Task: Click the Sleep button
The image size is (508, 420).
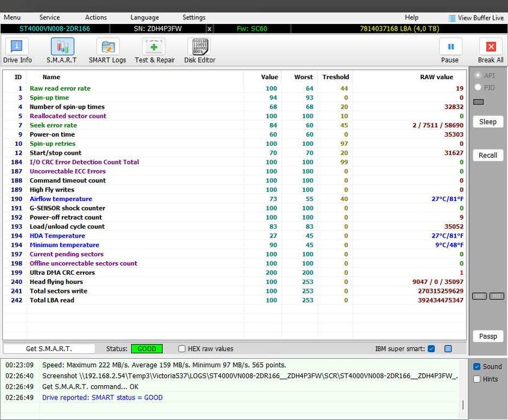Action: (x=488, y=122)
